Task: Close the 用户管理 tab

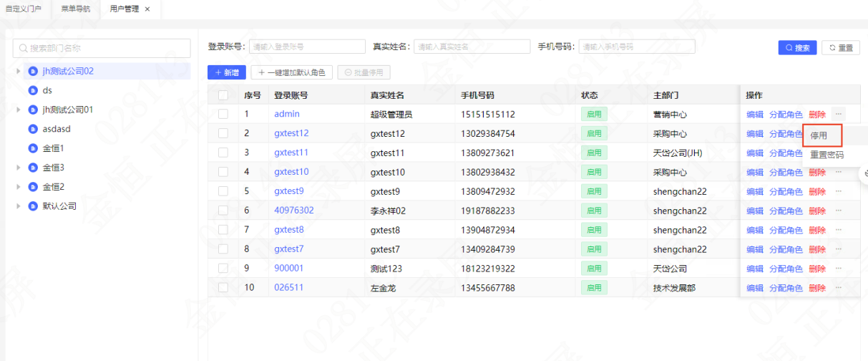Action: [x=147, y=9]
